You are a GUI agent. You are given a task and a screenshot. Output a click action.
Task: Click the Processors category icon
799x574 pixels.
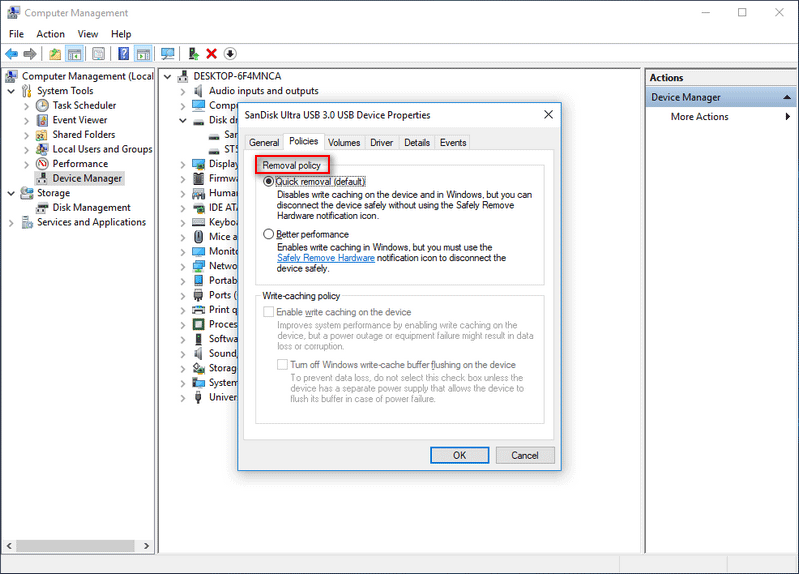198,325
